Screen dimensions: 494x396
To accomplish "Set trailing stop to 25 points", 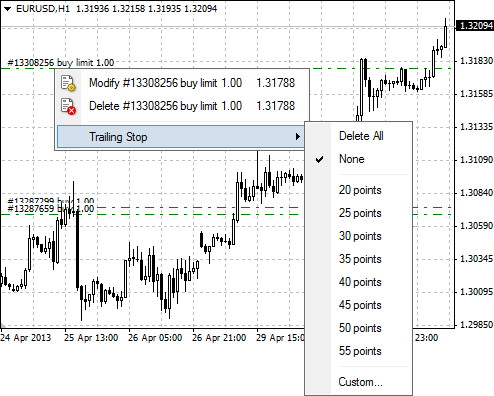I will point(359,213).
